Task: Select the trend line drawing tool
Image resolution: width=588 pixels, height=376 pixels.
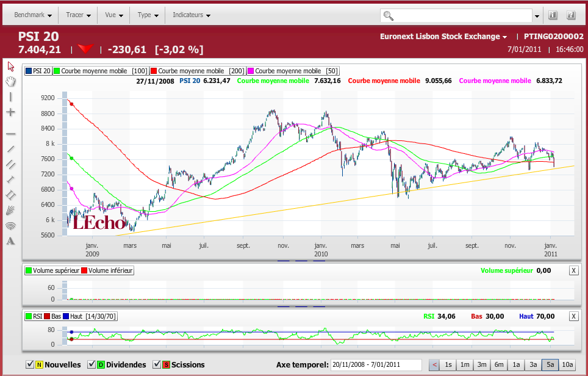Action: [x=11, y=149]
